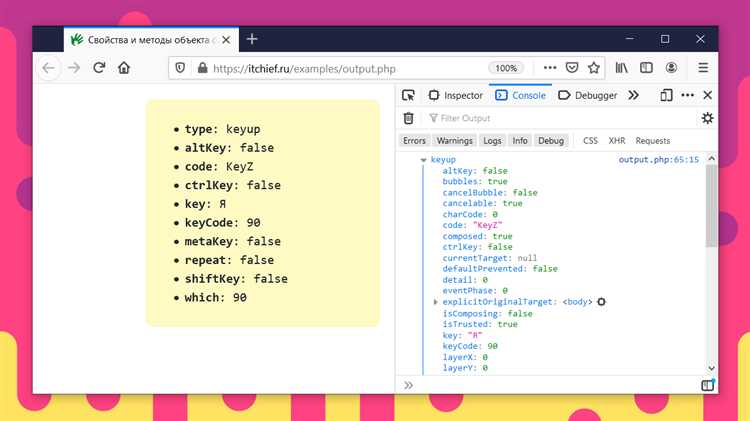750x421 pixels.
Task: Open the tracking protection shield
Action: pos(180,68)
